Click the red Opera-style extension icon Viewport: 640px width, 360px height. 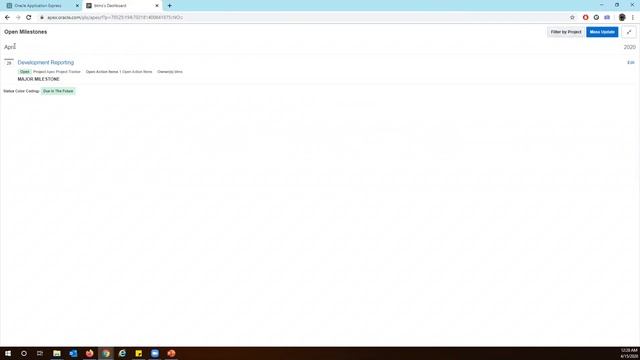click(x=585, y=18)
